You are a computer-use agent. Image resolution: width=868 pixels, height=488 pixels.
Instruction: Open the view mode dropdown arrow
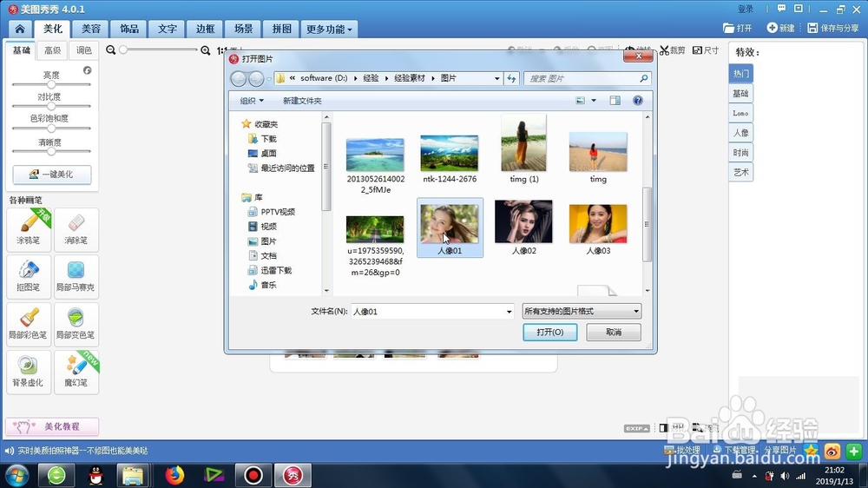[594, 100]
